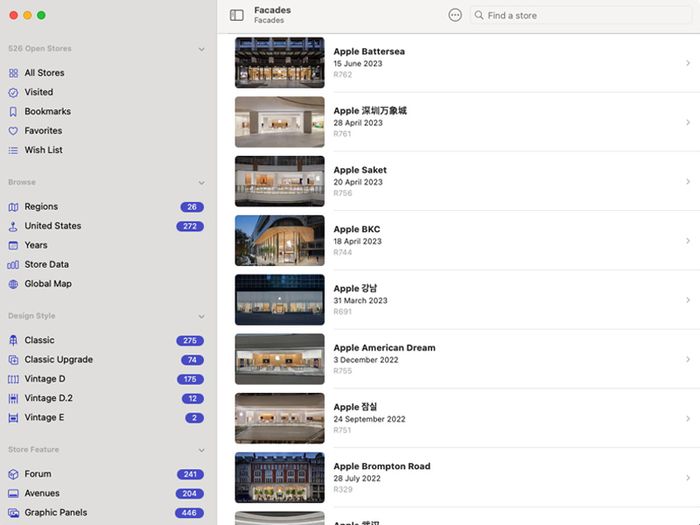
Task: Open the Apple Brompton Road facade thumbnail
Action: (x=279, y=478)
